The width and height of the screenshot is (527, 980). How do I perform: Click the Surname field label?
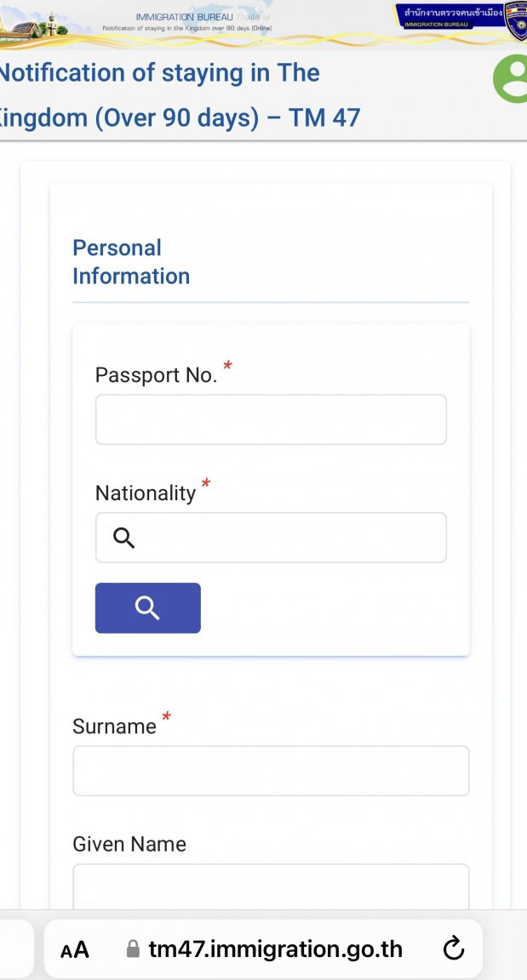pyautogui.click(x=115, y=726)
